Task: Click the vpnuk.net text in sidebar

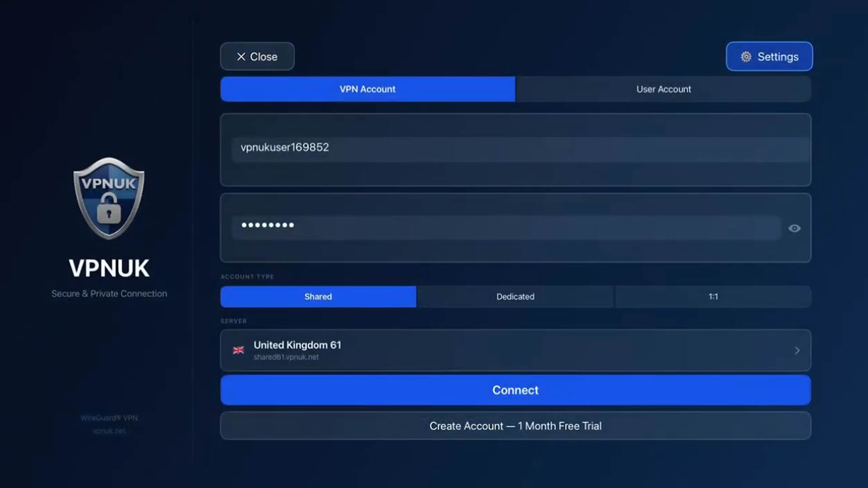Action: click(109, 431)
